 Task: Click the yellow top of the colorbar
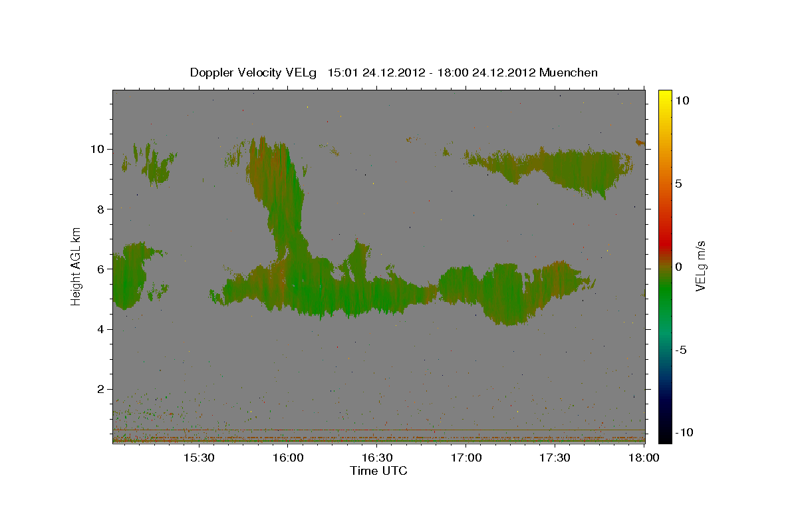tap(665, 95)
